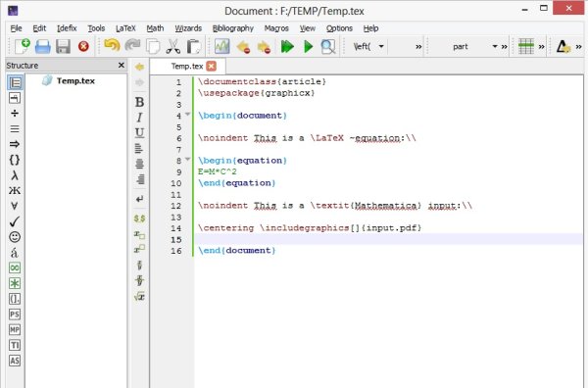
Task: Apply Italic formatting
Action: pos(139,118)
